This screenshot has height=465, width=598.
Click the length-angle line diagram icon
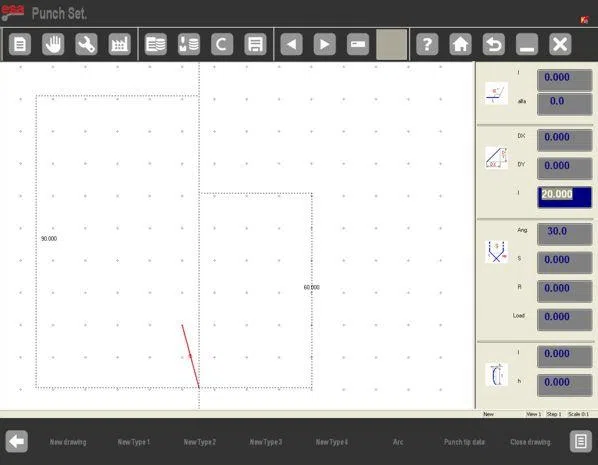[496, 93]
